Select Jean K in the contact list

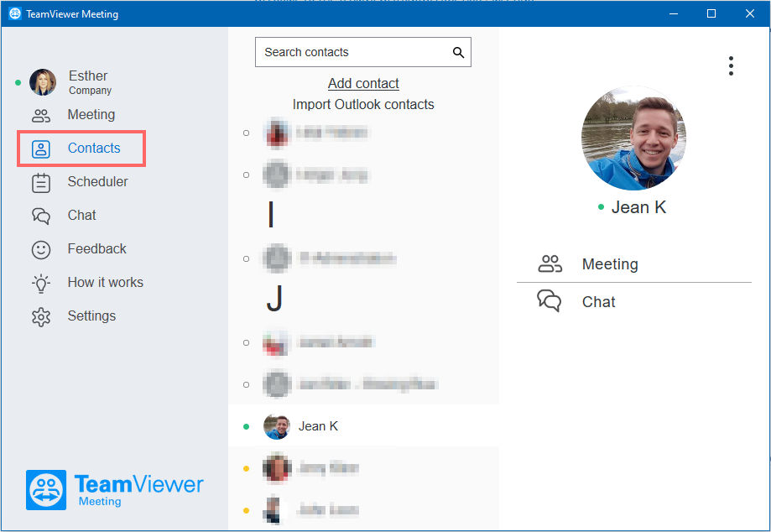tap(363, 425)
